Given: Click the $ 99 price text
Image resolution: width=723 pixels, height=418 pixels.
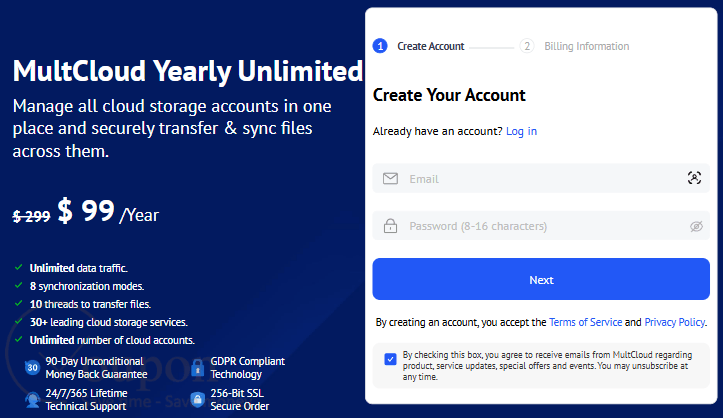Looking at the screenshot, I should tap(86, 211).
